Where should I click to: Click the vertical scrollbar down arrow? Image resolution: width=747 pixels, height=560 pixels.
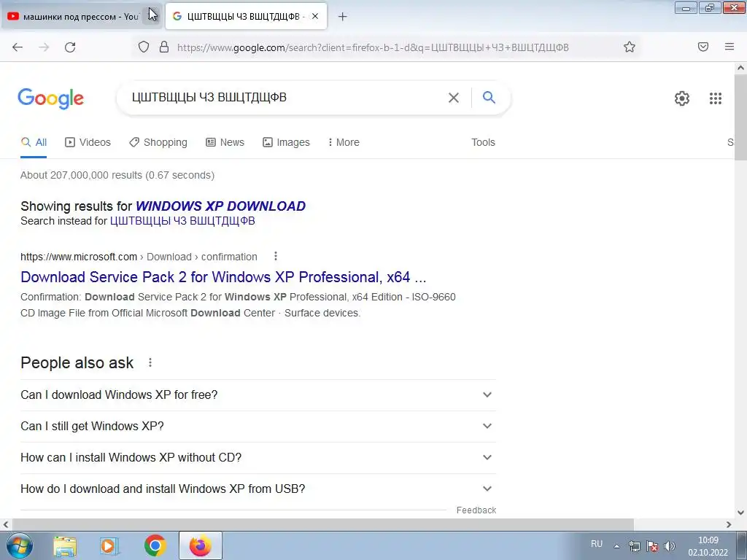click(740, 513)
